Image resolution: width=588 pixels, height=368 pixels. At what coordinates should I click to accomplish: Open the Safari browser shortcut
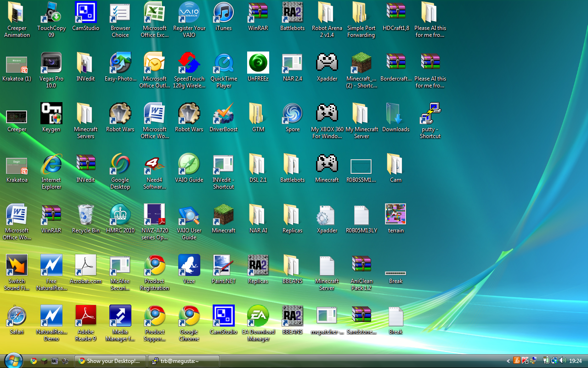17,316
